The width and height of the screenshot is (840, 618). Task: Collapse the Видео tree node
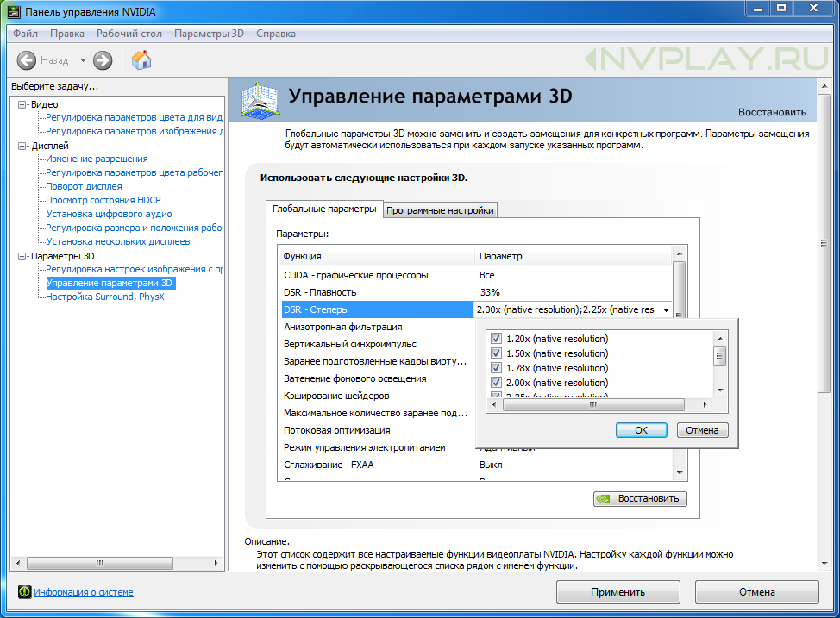tap(22, 104)
